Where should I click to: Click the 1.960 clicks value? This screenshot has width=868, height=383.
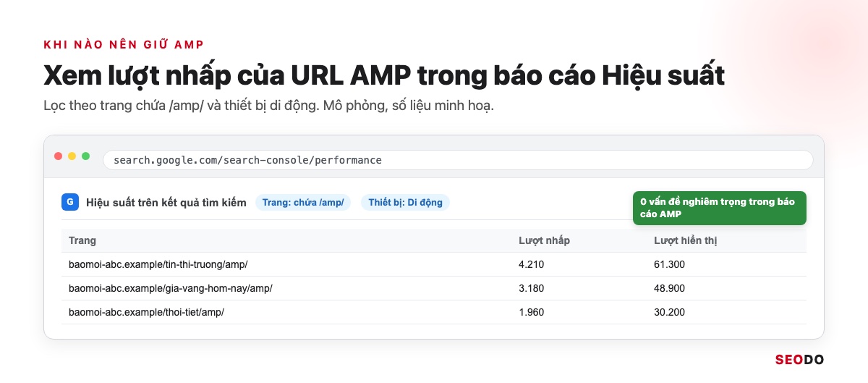point(531,312)
